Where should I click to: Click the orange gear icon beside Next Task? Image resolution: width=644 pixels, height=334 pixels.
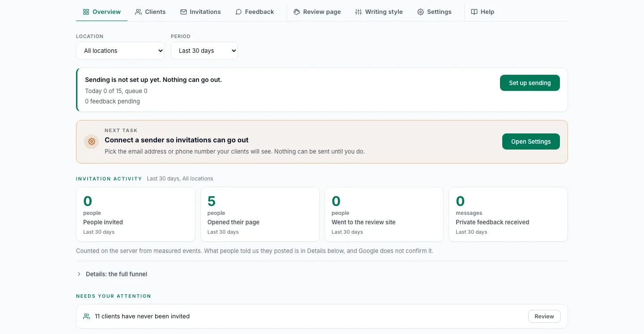tap(92, 141)
